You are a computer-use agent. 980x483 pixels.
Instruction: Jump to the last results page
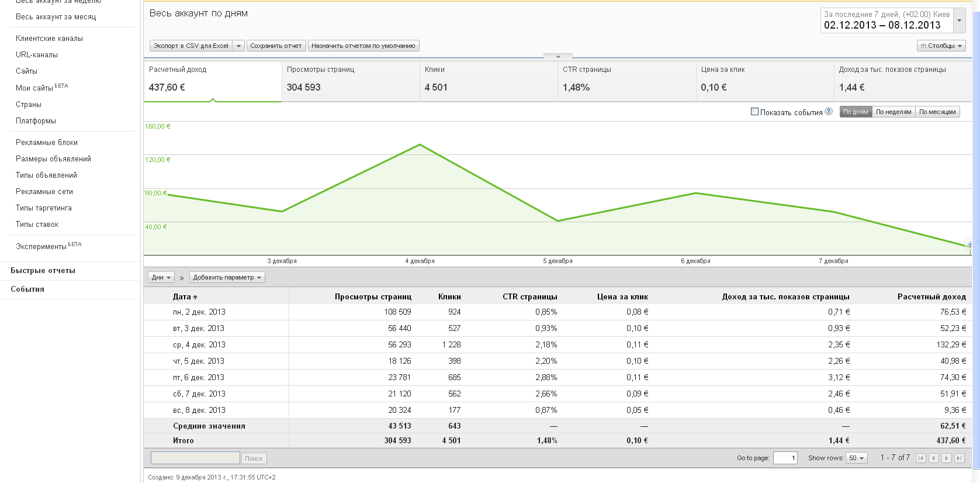(x=960, y=458)
